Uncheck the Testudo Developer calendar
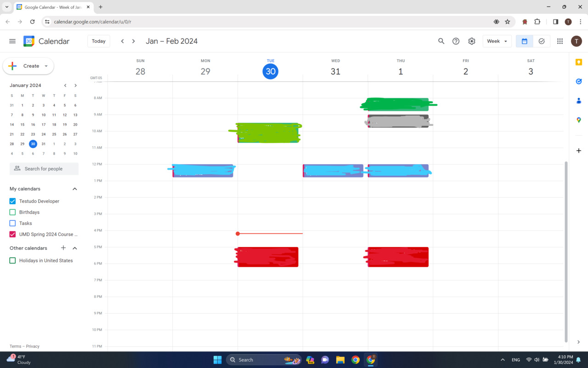The image size is (588, 368). 12,201
